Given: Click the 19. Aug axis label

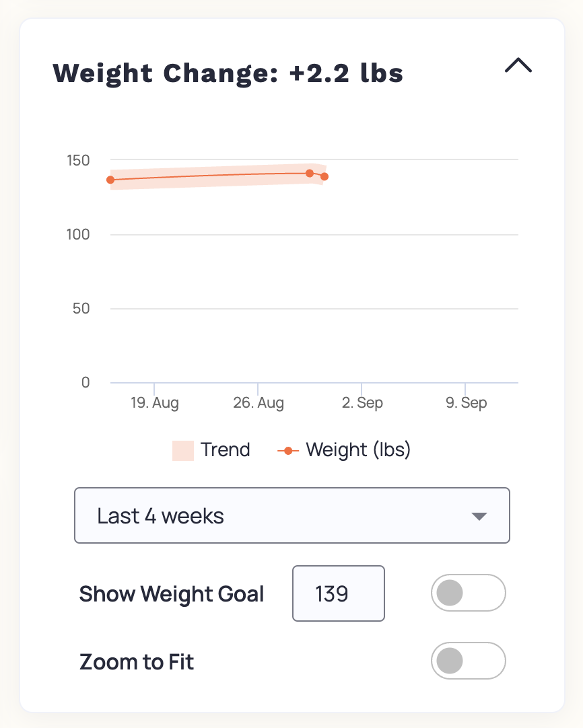Looking at the screenshot, I should click(156, 402).
